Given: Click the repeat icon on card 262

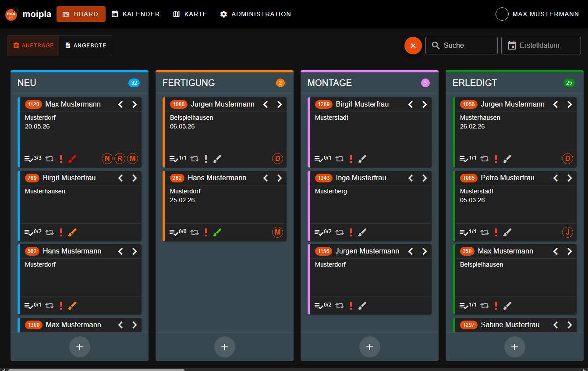Looking at the screenshot, I should 195,232.
